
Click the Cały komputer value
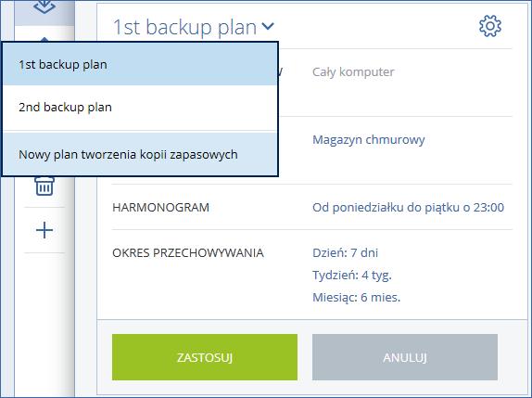353,72
